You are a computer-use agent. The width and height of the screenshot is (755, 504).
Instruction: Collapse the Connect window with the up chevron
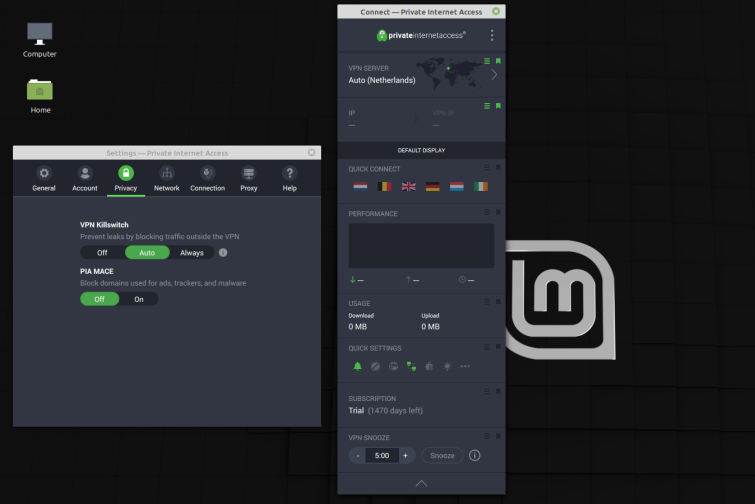(421, 483)
